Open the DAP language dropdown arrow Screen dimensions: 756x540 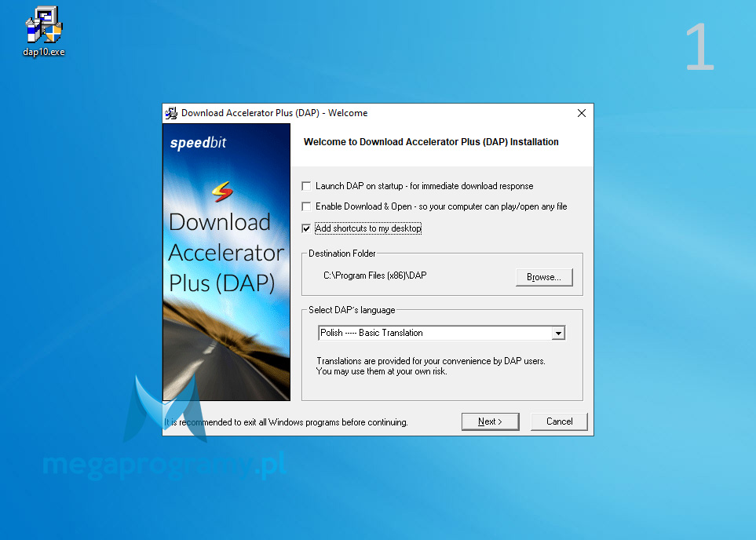pyautogui.click(x=558, y=333)
